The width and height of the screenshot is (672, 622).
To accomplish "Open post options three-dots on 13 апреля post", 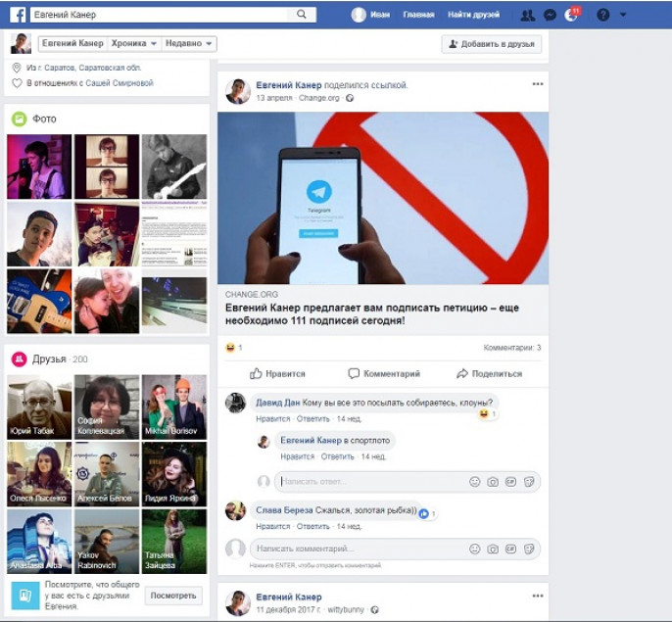I will [538, 84].
